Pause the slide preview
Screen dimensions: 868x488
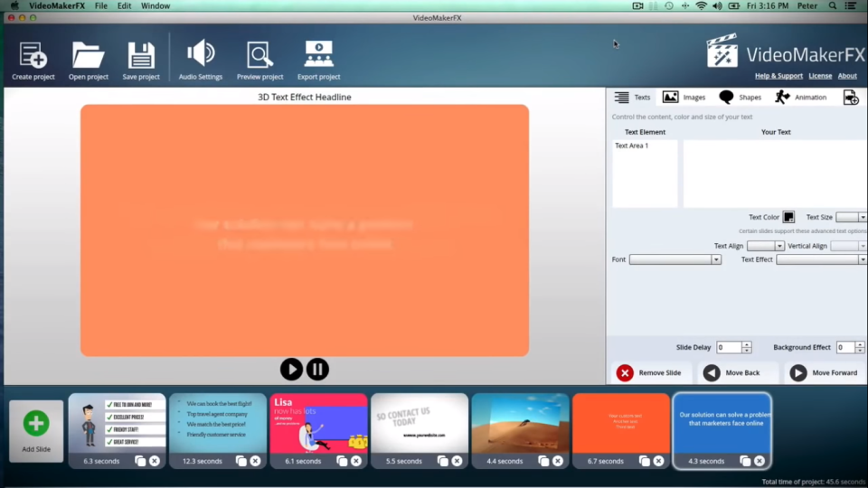tap(317, 369)
